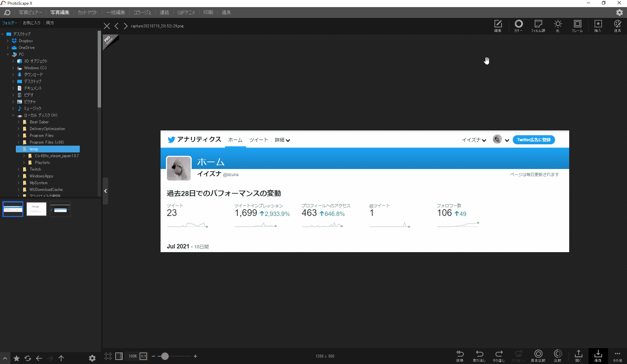Open the 編集 (Edit) tool panel
The height and width of the screenshot is (364, 627).
(498, 26)
